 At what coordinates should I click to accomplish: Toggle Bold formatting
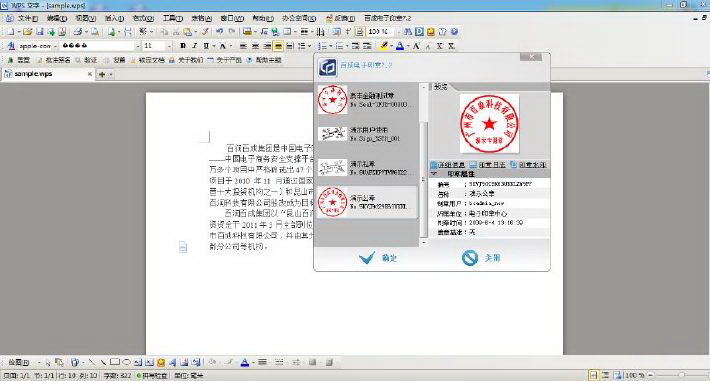[x=183, y=46]
